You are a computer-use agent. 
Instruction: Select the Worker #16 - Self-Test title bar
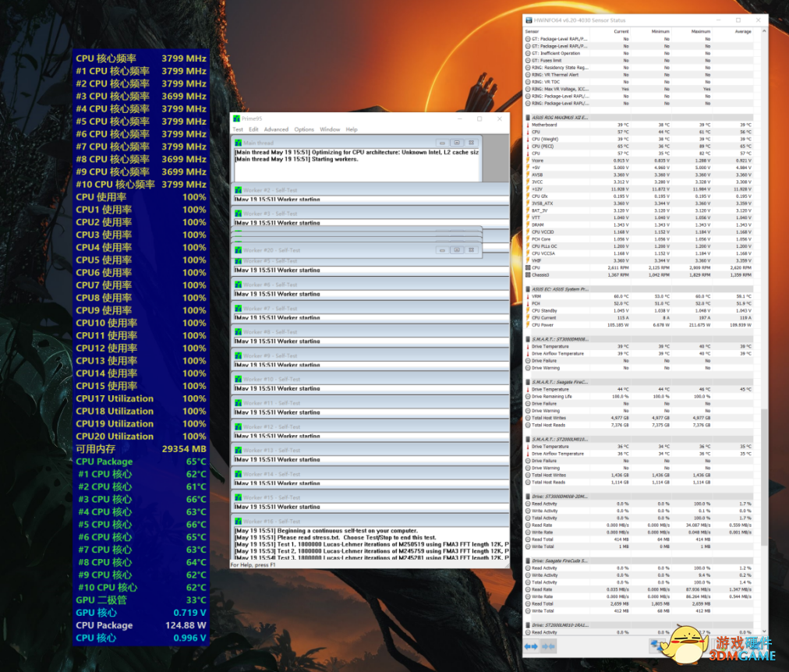pos(370,522)
